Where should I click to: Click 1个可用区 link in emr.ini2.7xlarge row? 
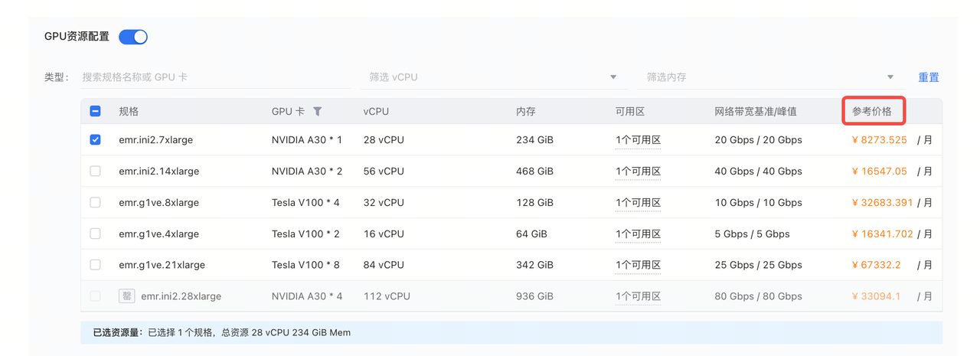coord(638,140)
